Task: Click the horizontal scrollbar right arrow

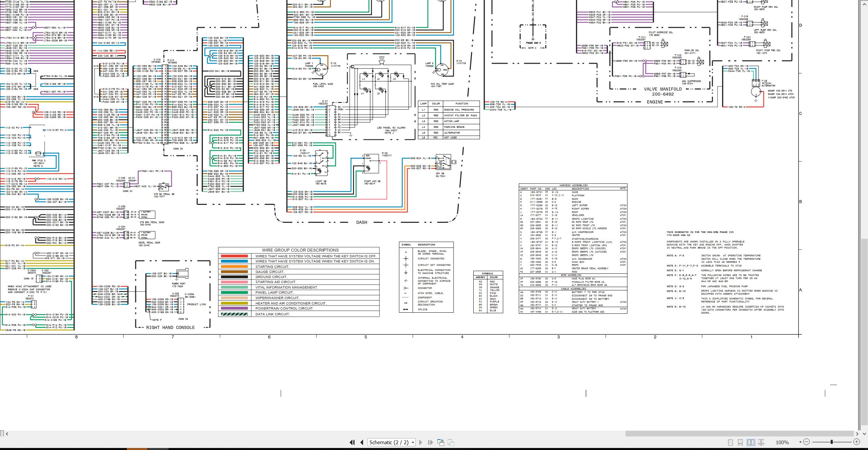Action: point(857,434)
